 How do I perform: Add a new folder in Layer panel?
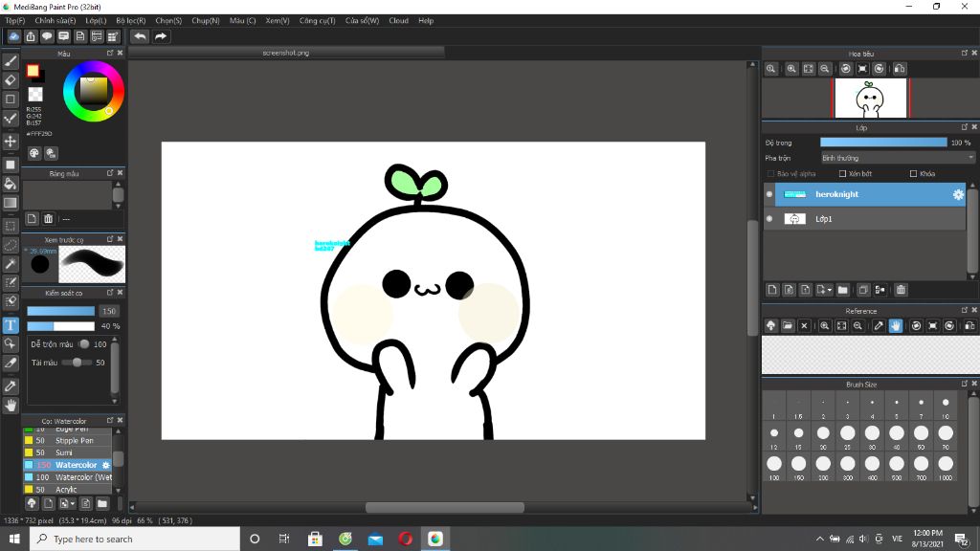[842, 290]
